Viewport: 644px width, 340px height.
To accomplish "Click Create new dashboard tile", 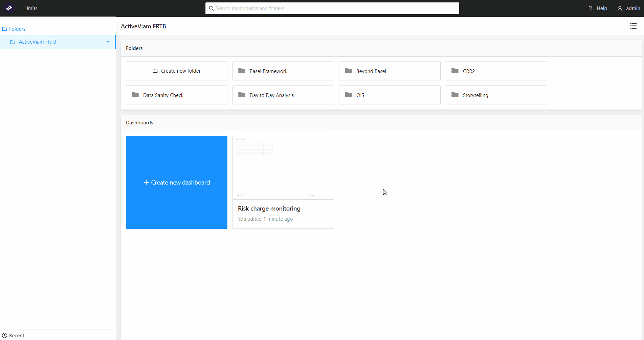I will pyautogui.click(x=177, y=183).
